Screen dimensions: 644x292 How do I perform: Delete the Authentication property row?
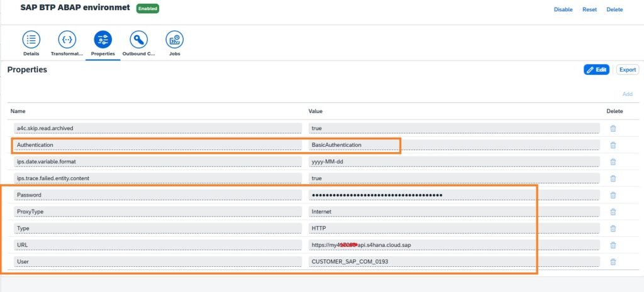[613, 145]
